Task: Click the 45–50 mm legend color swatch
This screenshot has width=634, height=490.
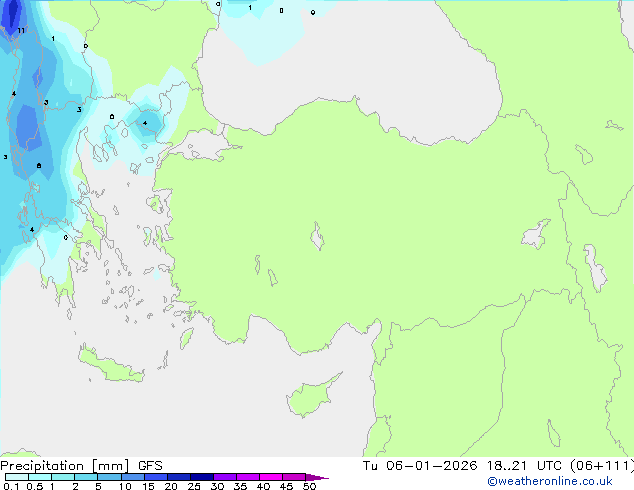Action: tap(294, 477)
